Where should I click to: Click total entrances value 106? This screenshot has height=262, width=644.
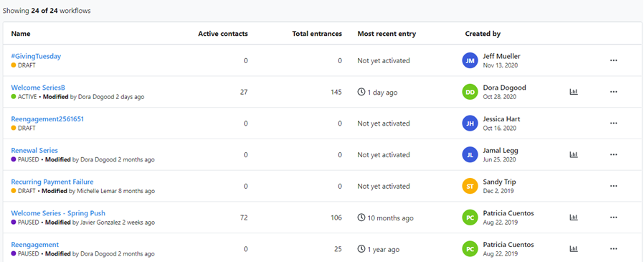pos(336,217)
